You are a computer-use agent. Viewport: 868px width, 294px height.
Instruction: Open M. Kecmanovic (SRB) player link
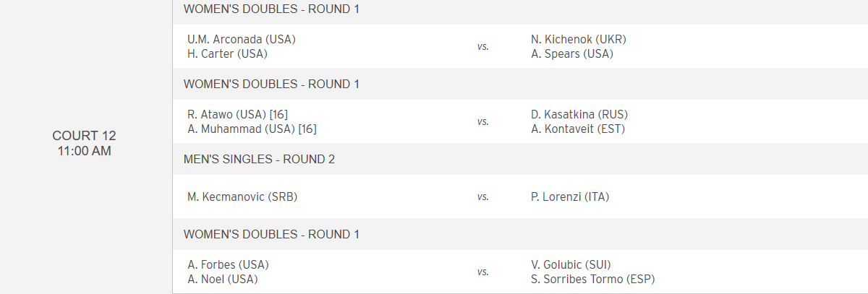tap(242, 196)
